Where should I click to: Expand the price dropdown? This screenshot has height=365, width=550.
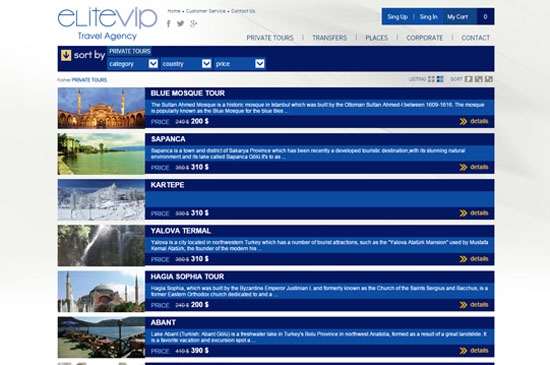pyautogui.click(x=240, y=64)
